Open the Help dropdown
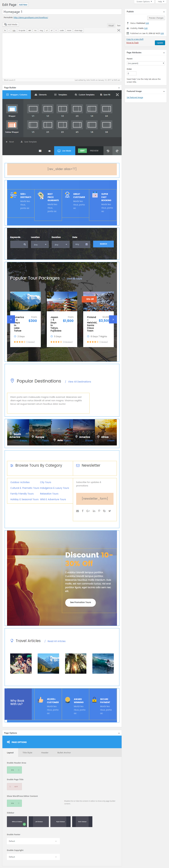Viewport: 169px width, 868px height. point(161,2)
